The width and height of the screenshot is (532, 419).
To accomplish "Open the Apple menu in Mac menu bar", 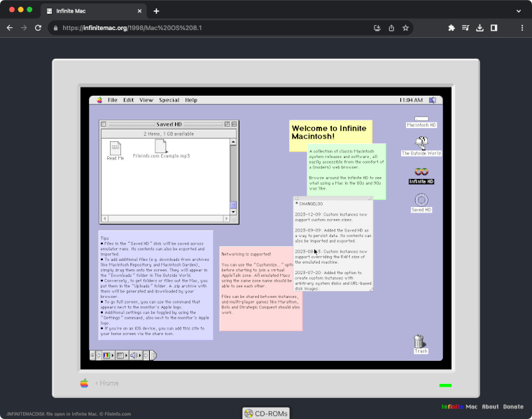I will click(x=99, y=100).
